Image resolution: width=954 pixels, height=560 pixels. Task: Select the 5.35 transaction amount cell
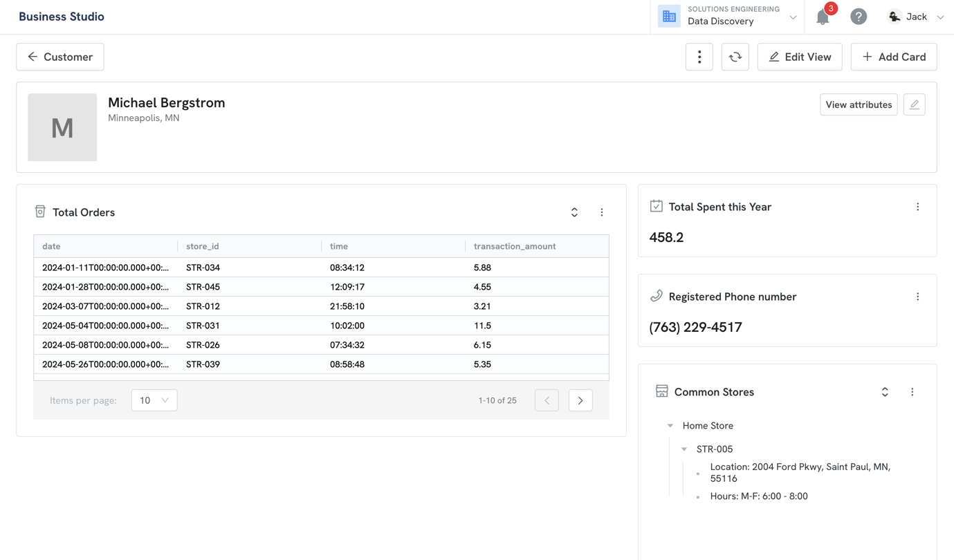click(x=538, y=364)
